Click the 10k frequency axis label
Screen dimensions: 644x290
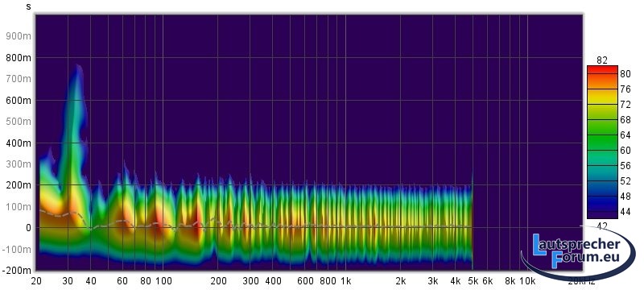tap(528, 281)
